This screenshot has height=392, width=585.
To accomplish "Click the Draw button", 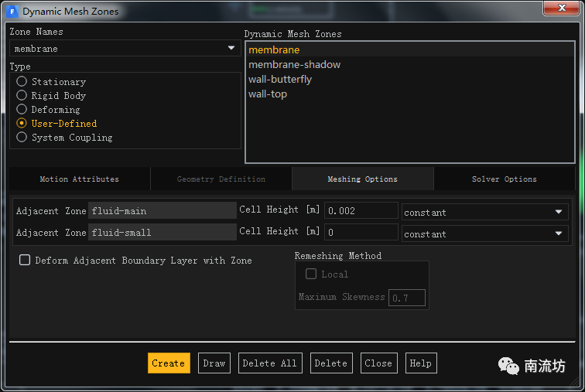I will (214, 363).
